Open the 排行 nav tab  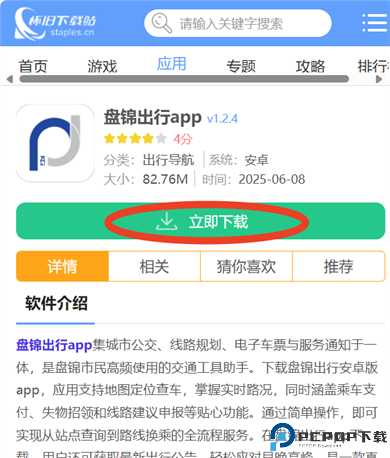[373, 66]
